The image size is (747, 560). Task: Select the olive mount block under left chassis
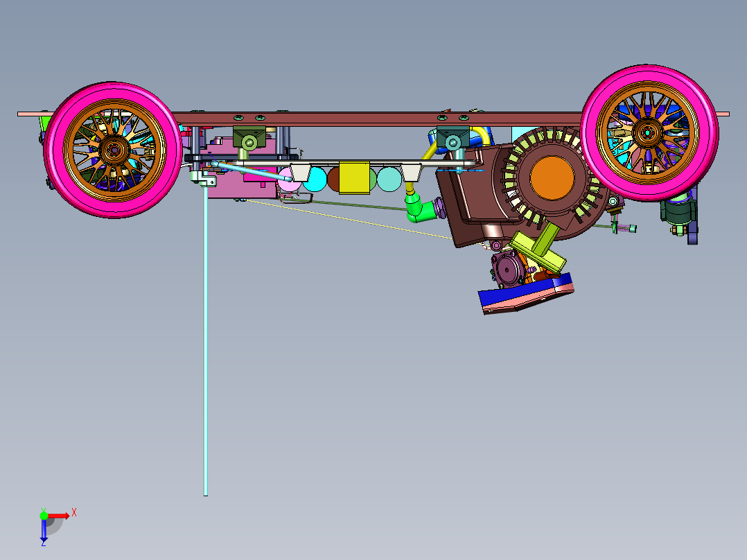(x=249, y=138)
